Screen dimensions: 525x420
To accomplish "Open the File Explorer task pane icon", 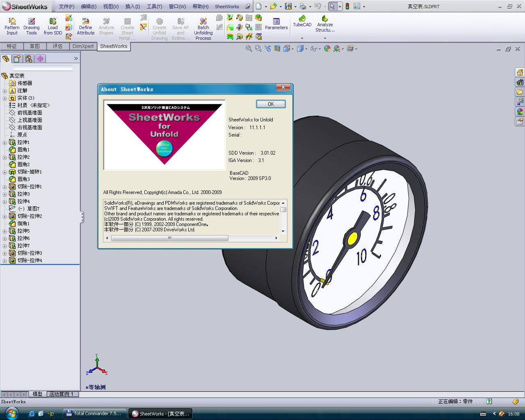I will tap(520, 92).
